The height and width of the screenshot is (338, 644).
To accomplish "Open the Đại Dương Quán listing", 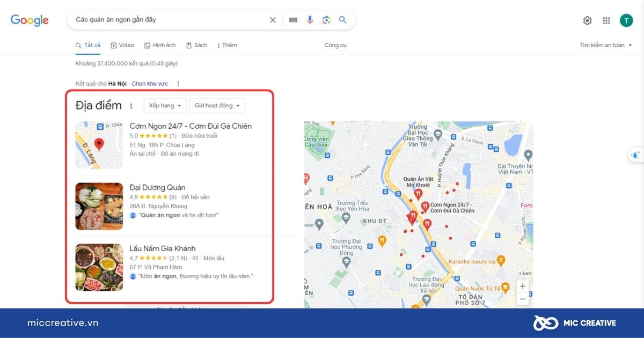I will (157, 187).
